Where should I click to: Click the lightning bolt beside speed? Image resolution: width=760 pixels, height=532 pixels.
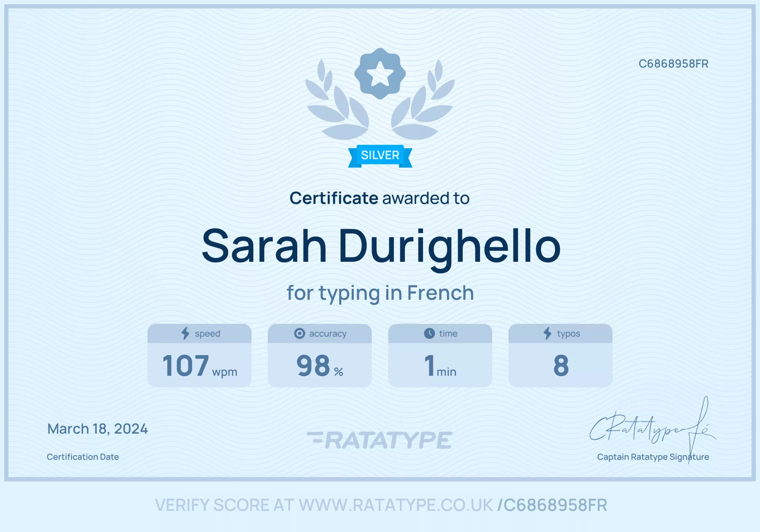click(x=185, y=334)
